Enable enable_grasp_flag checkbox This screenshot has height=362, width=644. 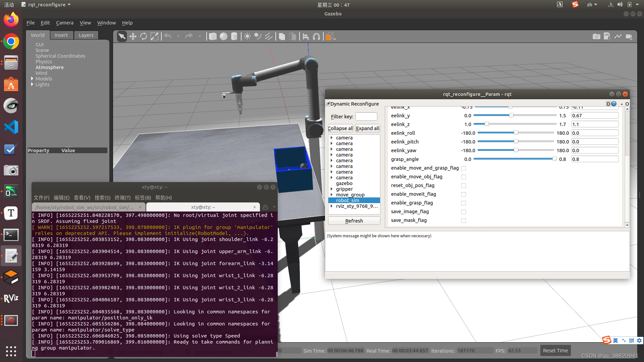tap(463, 203)
